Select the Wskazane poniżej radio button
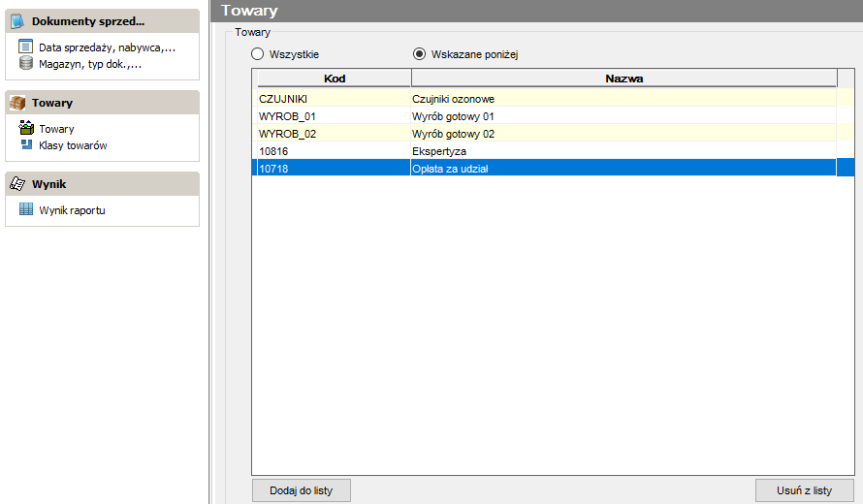 click(x=420, y=54)
